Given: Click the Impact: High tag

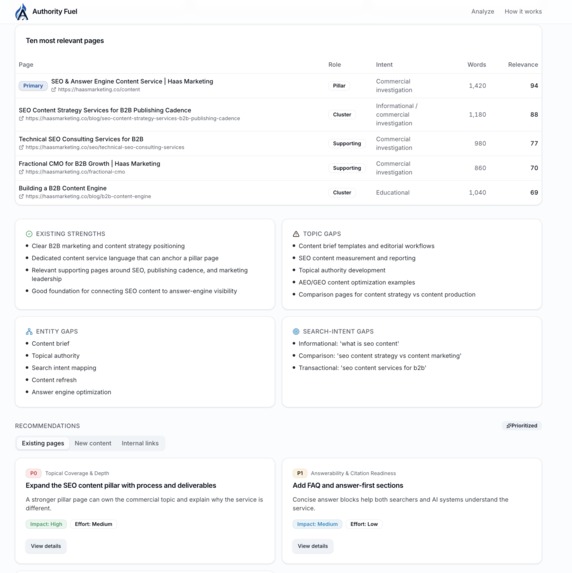Looking at the screenshot, I should tap(46, 524).
